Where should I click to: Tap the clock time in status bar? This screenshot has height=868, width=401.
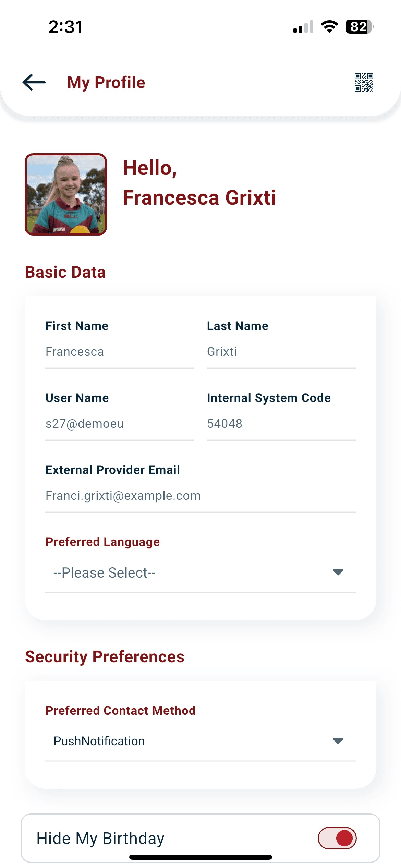(x=66, y=27)
